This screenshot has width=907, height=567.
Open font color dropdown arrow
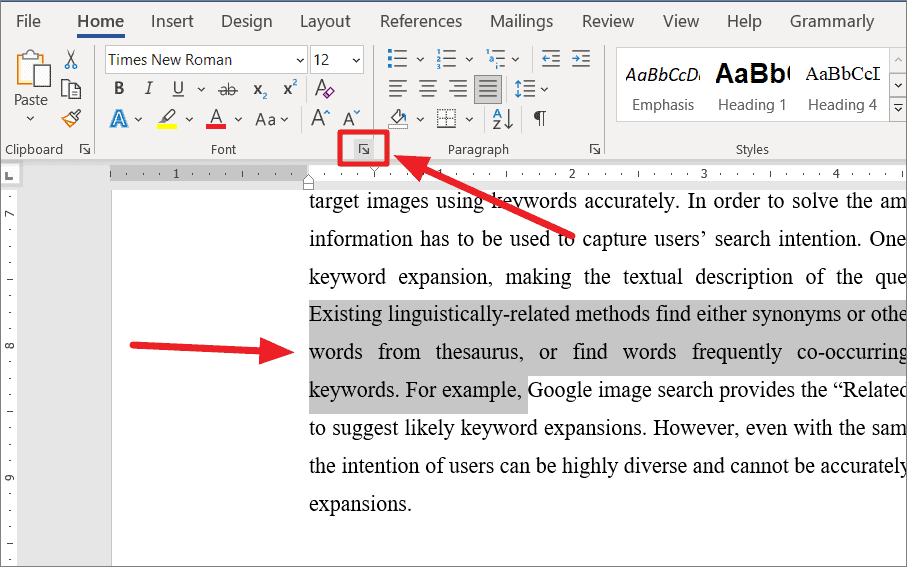(238, 120)
